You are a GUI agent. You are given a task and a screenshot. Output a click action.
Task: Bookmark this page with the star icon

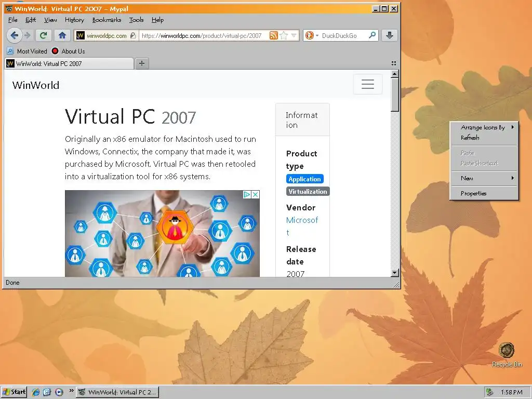click(284, 36)
